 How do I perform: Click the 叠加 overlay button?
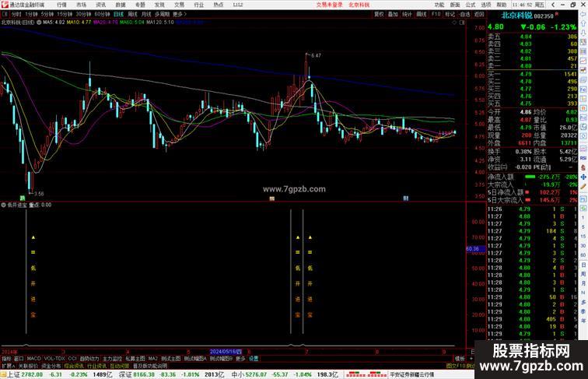[393, 14]
